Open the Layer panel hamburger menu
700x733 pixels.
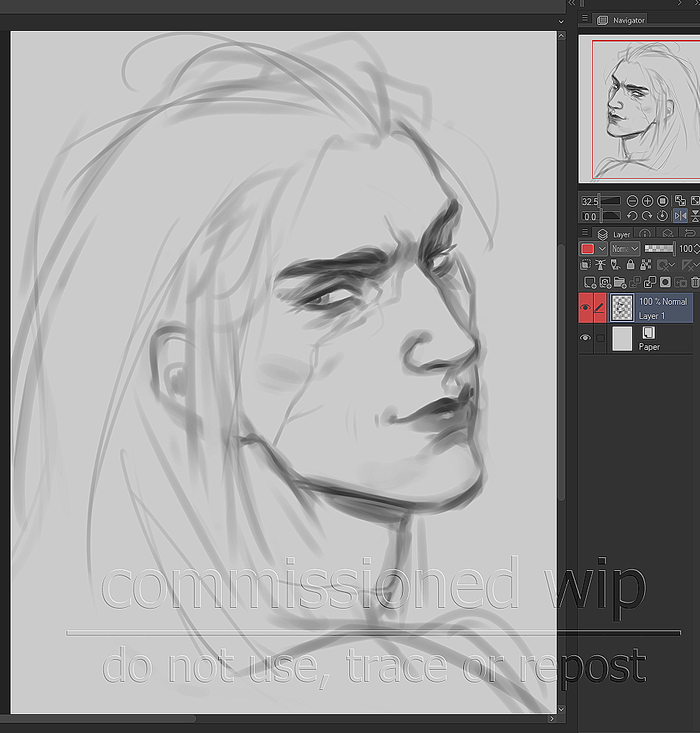tap(585, 233)
